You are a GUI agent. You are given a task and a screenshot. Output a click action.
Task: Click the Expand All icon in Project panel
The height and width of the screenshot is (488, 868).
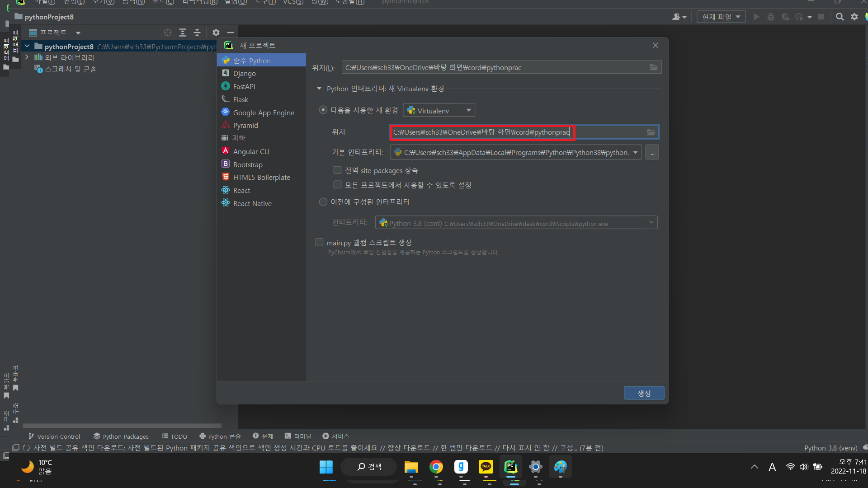point(183,33)
